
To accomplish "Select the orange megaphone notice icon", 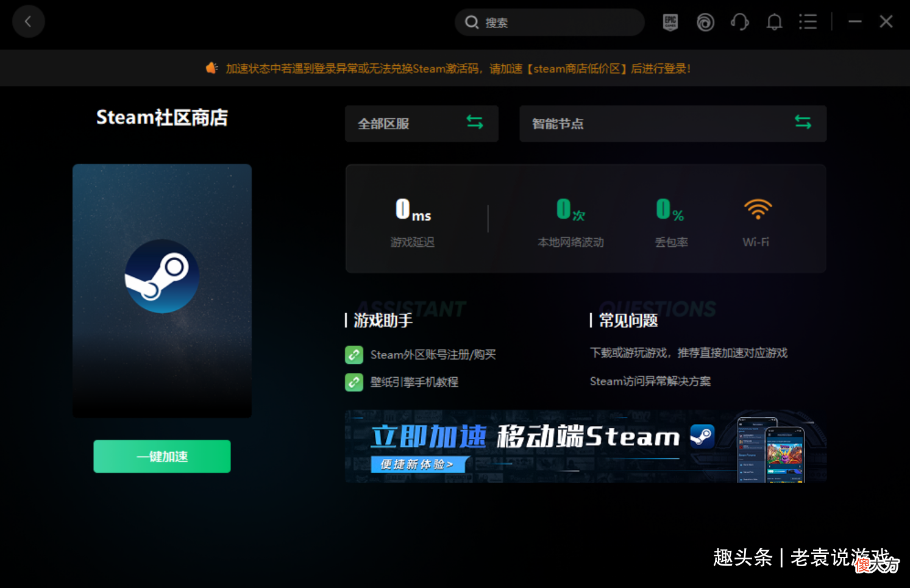I will point(212,68).
